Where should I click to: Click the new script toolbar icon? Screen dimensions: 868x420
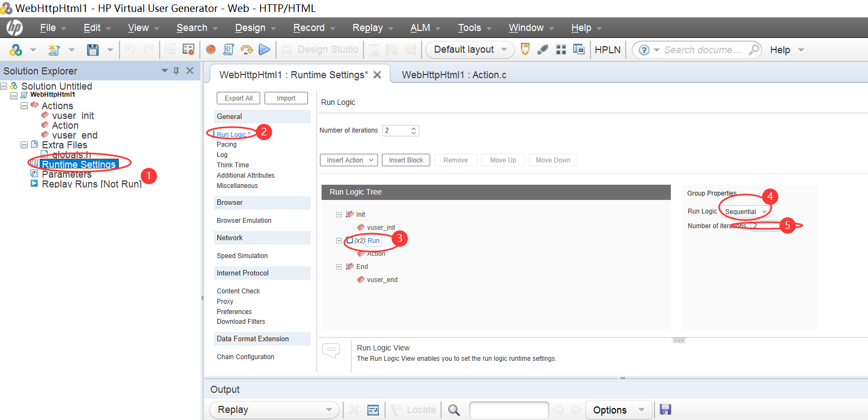click(54, 50)
